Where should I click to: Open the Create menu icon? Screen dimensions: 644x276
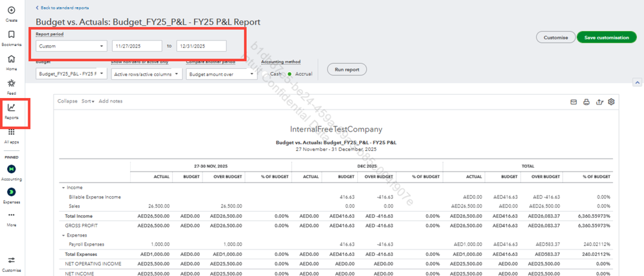click(x=12, y=10)
